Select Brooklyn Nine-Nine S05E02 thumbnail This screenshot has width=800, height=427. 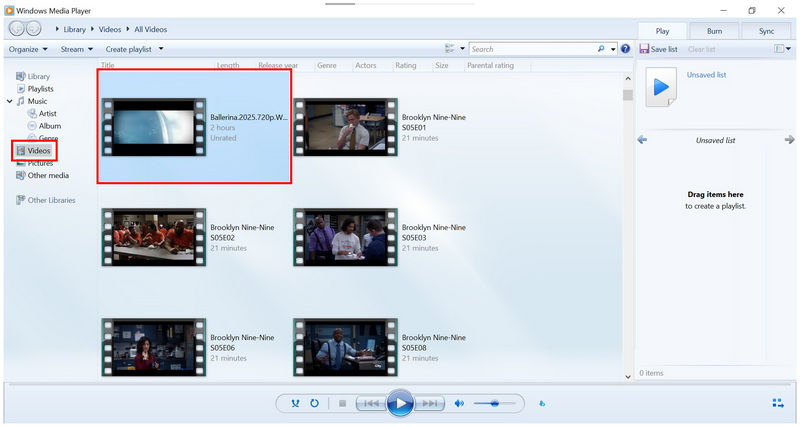point(154,237)
